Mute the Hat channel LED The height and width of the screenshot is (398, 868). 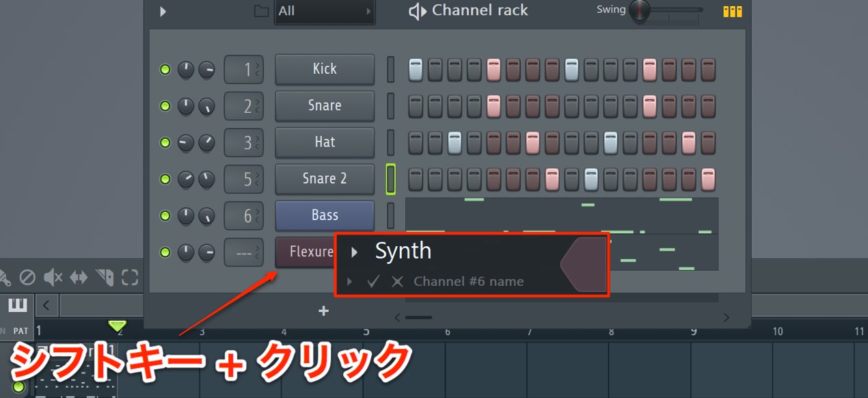[165, 142]
